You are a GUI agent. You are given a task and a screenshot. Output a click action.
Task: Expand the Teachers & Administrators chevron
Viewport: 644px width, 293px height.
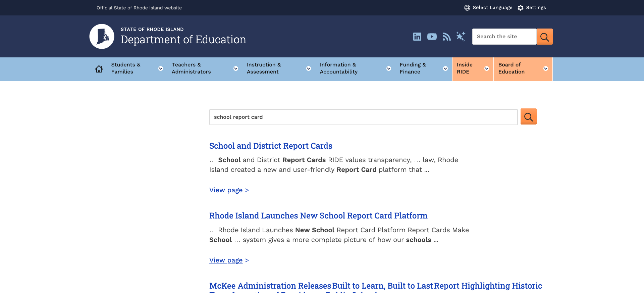tap(236, 68)
